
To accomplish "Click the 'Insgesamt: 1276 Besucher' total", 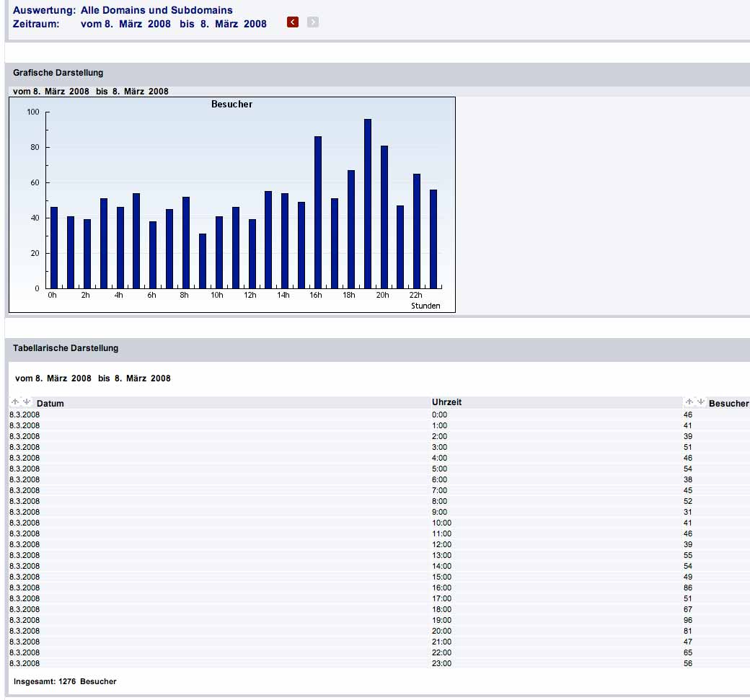I will click(65, 681).
